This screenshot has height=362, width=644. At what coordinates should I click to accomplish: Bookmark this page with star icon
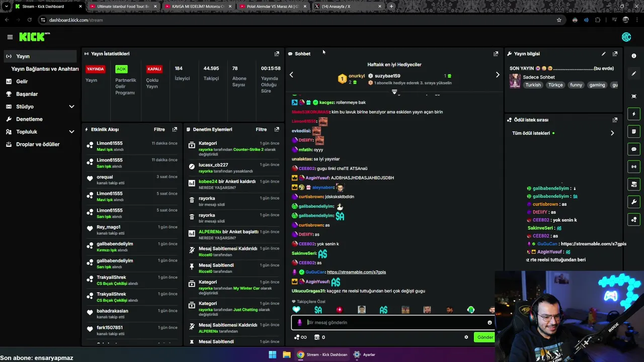pos(559,20)
